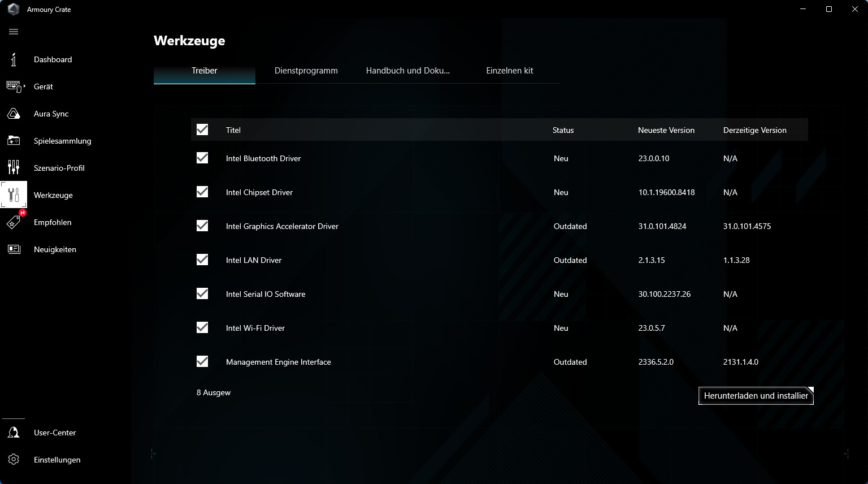868x484 pixels.
Task: Click the Szenario-Profil sliders icon
Action: pyautogui.click(x=14, y=168)
